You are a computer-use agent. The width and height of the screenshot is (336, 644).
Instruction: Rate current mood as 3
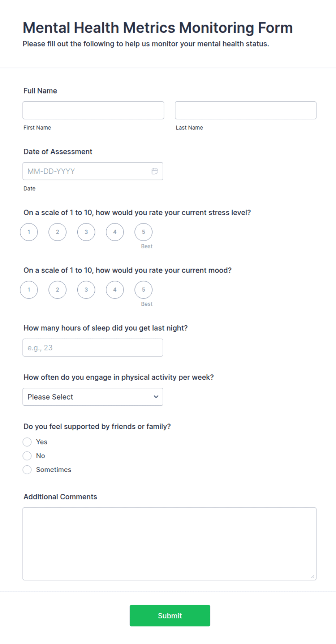coord(86,290)
